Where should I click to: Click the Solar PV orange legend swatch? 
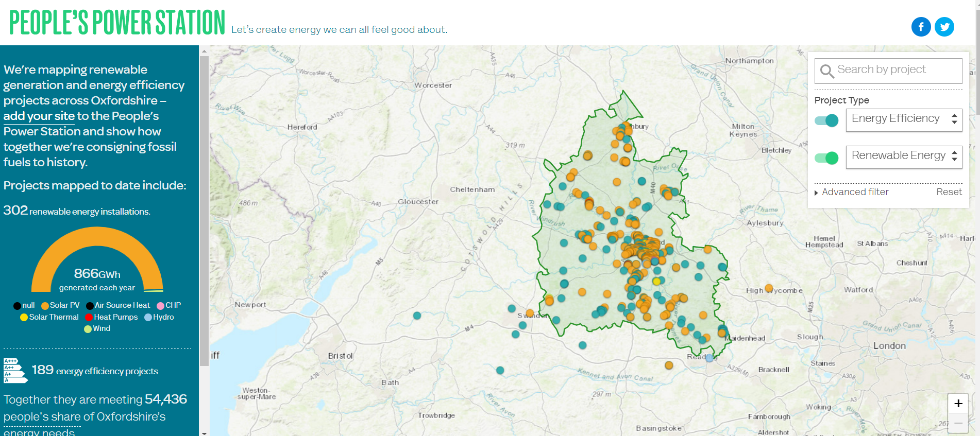coord(45,306)
